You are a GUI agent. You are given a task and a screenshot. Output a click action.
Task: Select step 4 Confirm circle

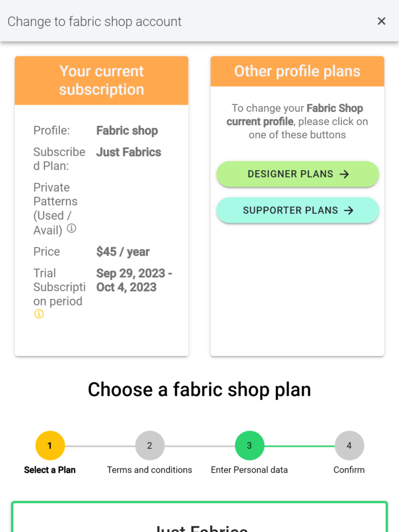click(x=349, y=445)
